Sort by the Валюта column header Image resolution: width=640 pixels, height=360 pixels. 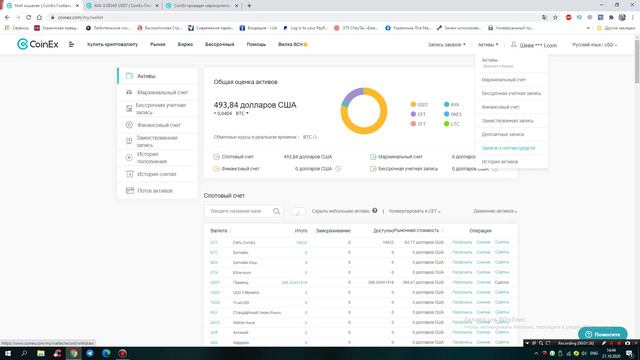[220, 231]
